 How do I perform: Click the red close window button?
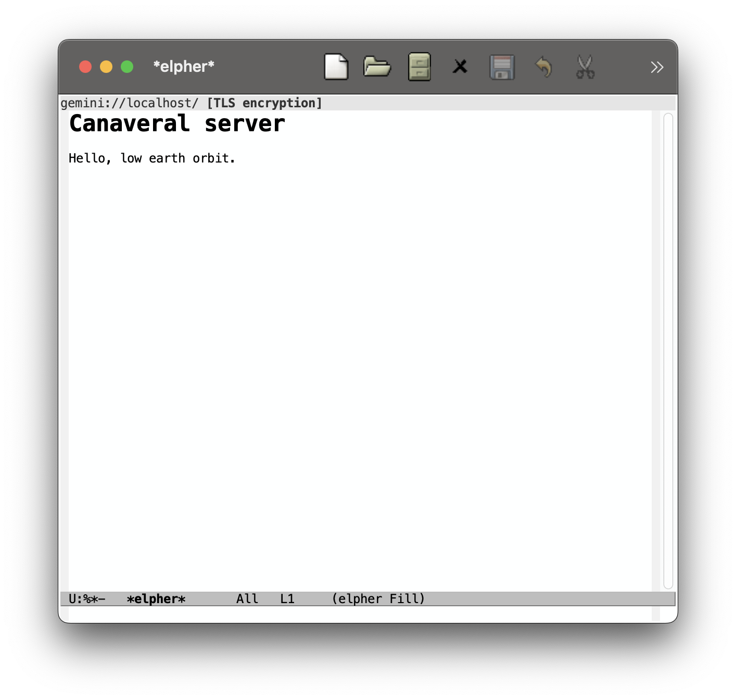[x=85, y=67]
